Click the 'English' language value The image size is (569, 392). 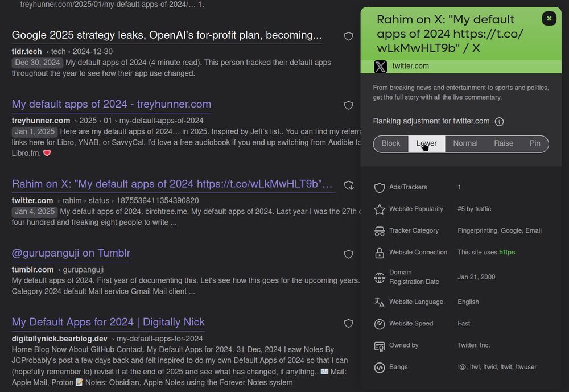pos(468,302)
